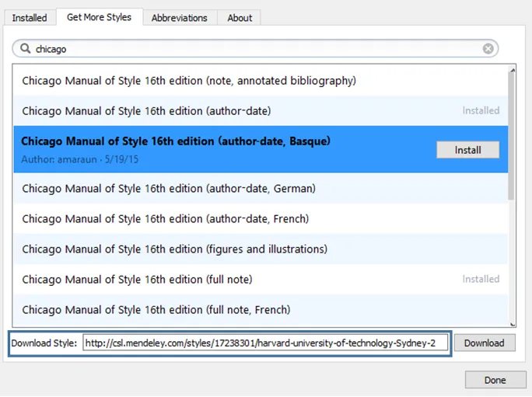Select Chicago 16th edition (full note) style
The width and height of the screenshot is (532, 397).
261,280
